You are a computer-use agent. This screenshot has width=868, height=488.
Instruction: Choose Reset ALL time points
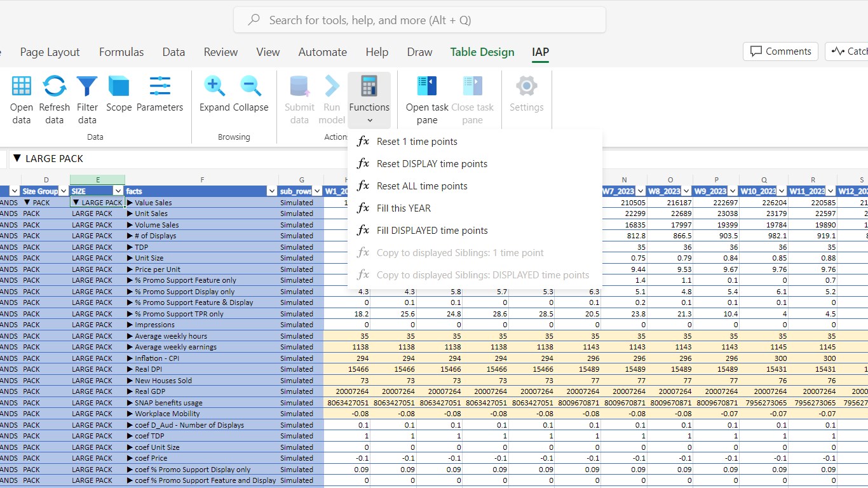422,186
